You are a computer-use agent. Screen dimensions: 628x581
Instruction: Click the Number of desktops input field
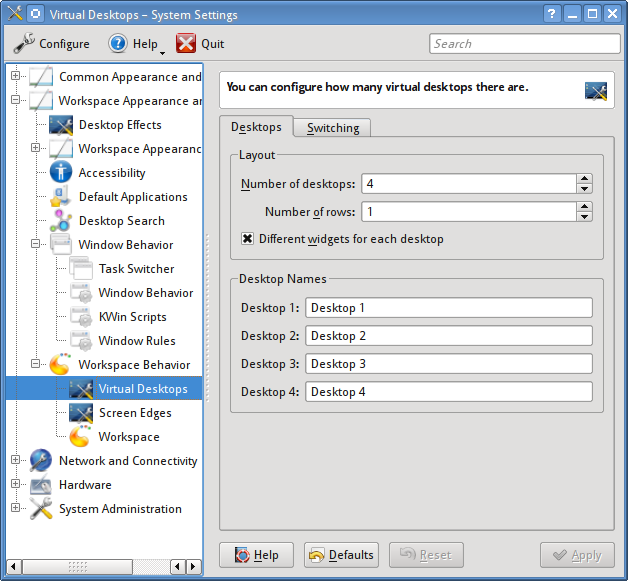(x=469, y=184)
